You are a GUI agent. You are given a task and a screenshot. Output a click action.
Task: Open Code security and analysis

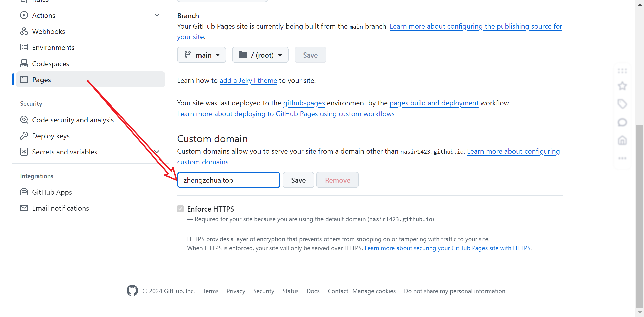click(x=91, y=120)
